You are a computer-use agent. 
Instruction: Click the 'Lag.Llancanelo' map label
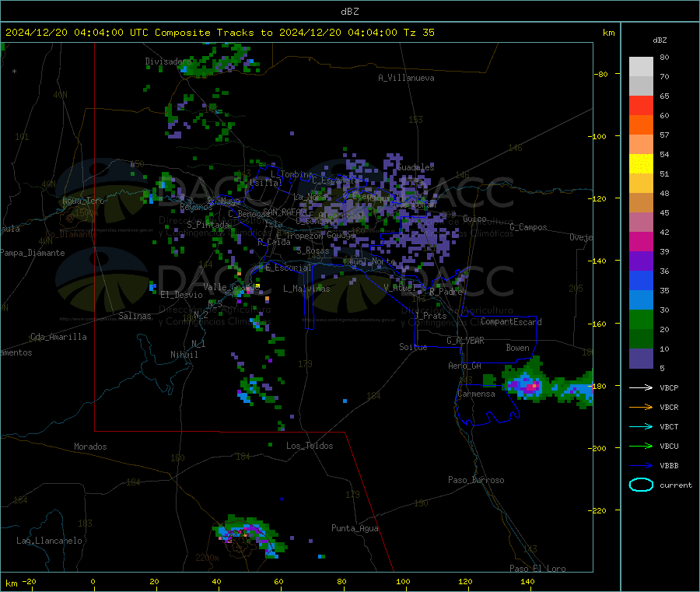(50, 541)
